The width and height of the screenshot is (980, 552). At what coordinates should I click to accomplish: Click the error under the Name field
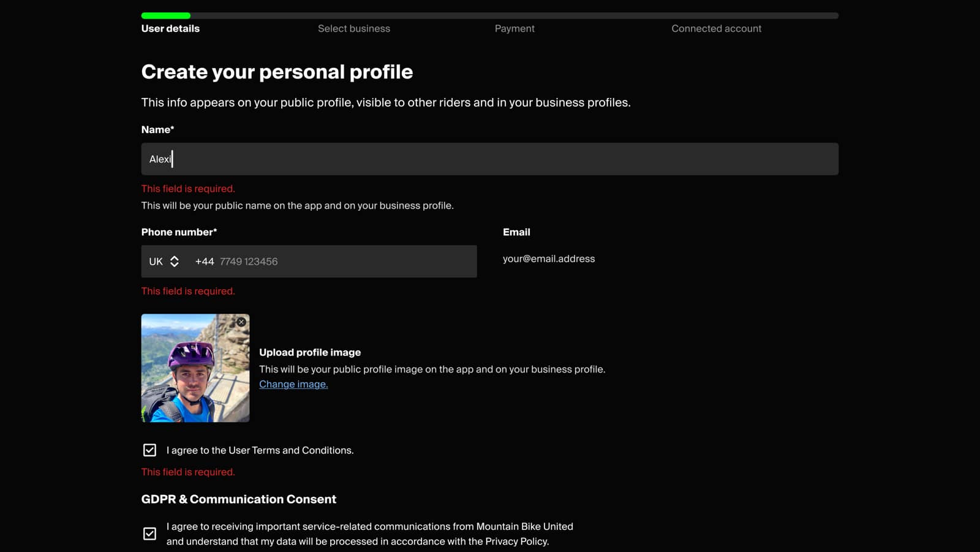(x=188, y=189)
